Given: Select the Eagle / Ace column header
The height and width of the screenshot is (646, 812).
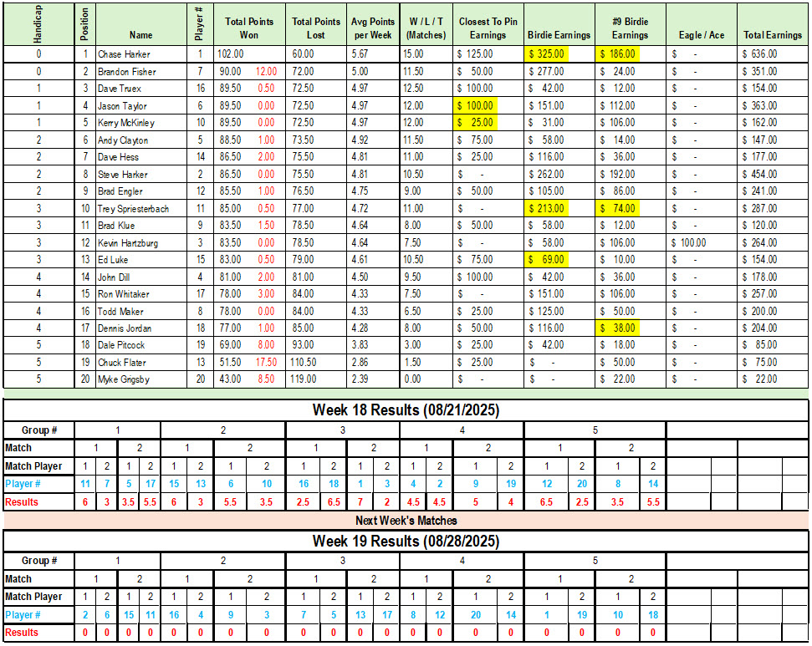Looking at the screenshot, I should [x=701, y=35].
